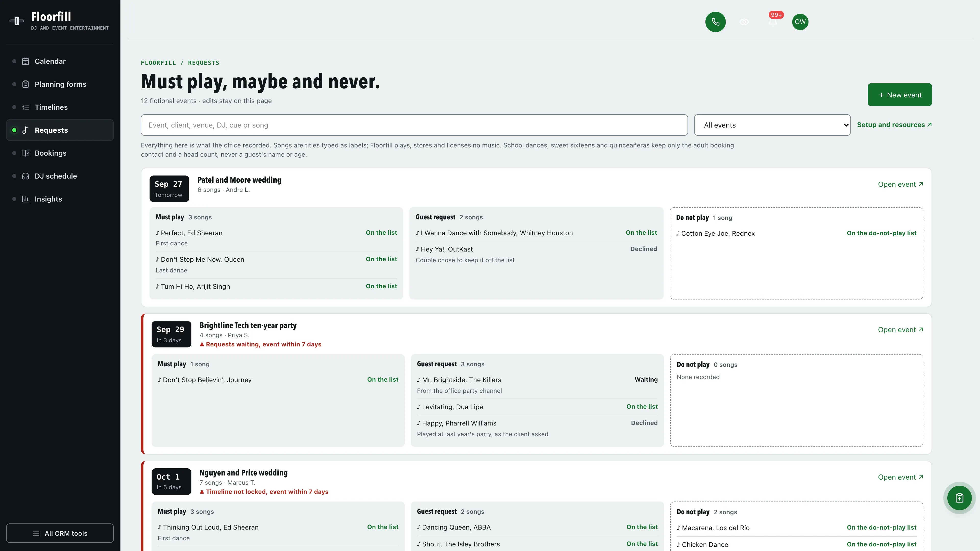Open notifications bell with 99+ badge
The height and width of the screenshot is (551, 980).
point(772,22)
